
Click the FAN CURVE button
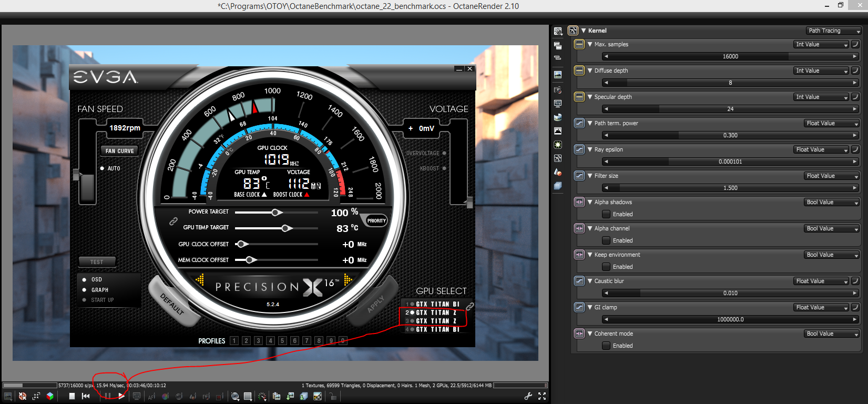pos(120,151)
